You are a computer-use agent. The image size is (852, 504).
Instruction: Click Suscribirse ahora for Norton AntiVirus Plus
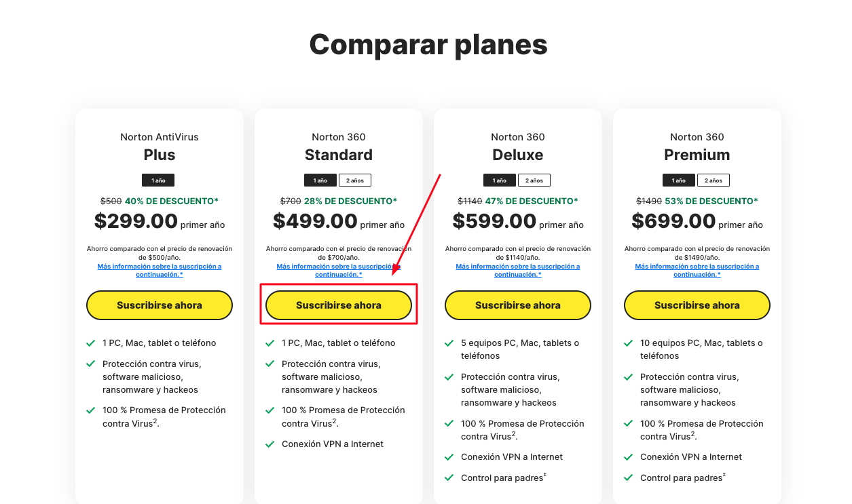click(160, 305)
